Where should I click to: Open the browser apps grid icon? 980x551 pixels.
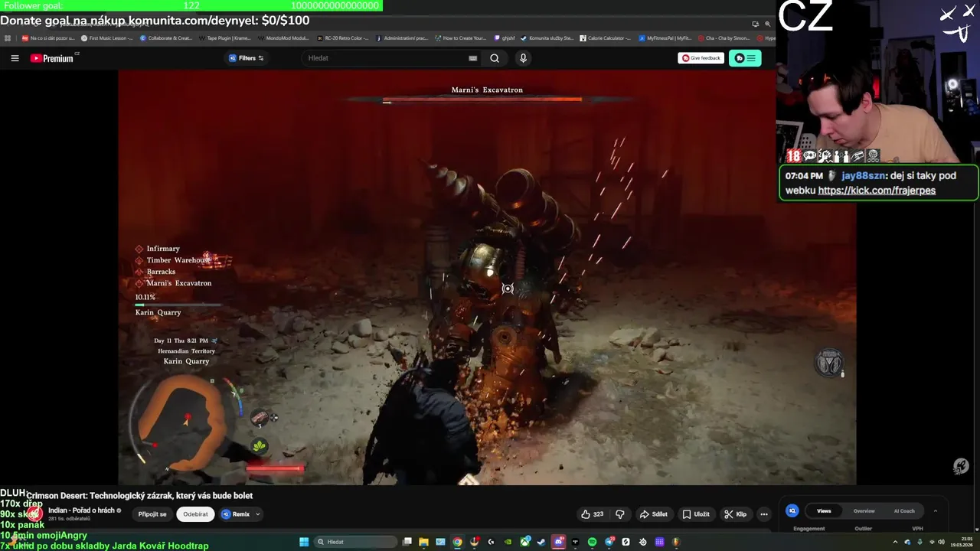pos(8,37)
